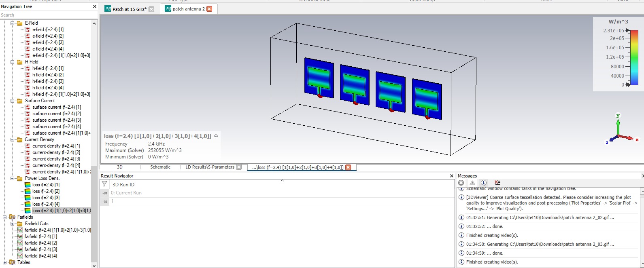Expand the Tables node in navigation tree

pos(5,262)
